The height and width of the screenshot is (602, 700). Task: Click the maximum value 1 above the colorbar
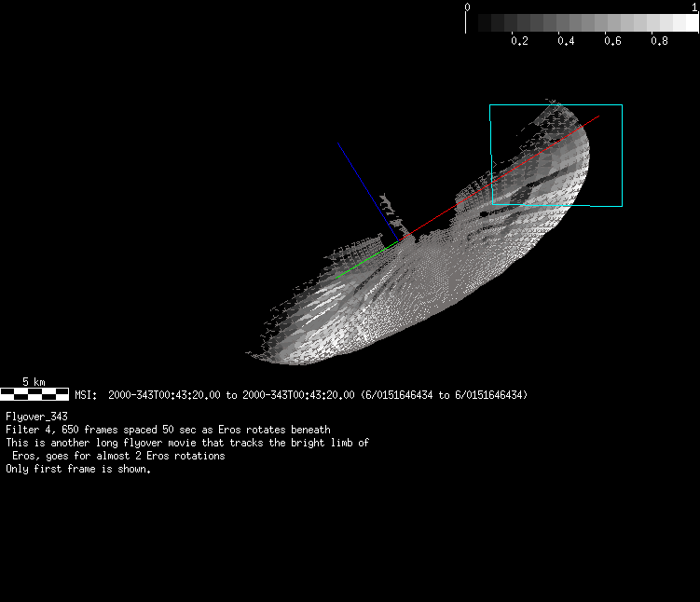click(694, 7)
